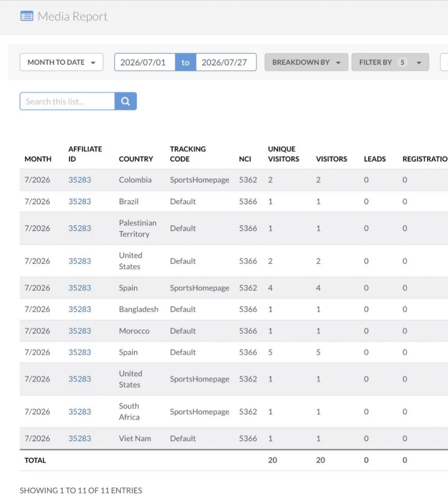
Task: Sort by the Affiliate ID column header
Action: [85, 154]
